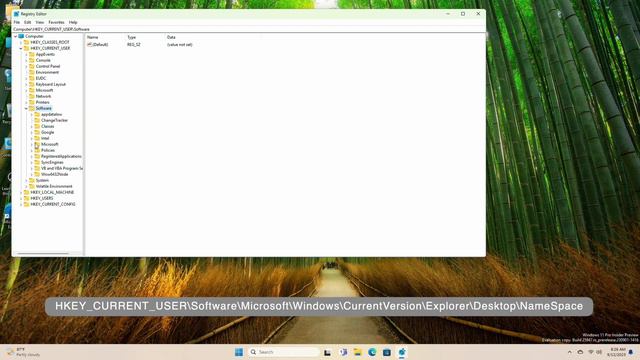This screenshot has width=640, height=360.
Task: Click the HKEY_CLASSES_ROOT folder icon
Action: pyautogui.click(x=27, y=42)
